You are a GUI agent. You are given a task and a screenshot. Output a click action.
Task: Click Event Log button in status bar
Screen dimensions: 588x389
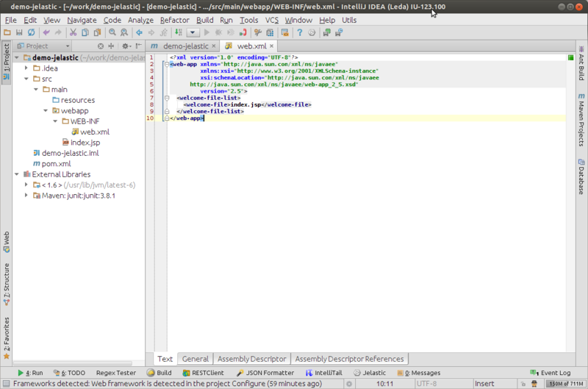(551, 373)
